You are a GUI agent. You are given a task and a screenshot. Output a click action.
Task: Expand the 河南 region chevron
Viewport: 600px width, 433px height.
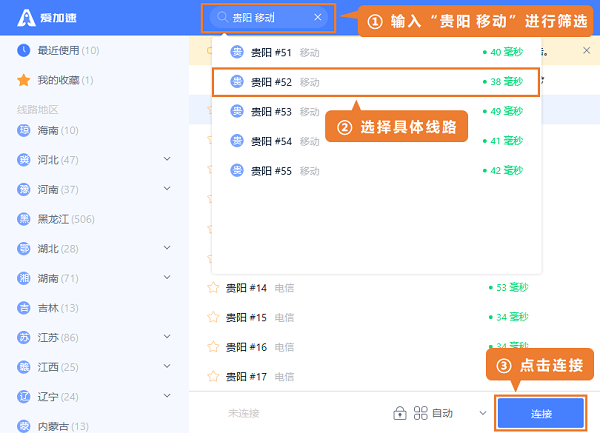[167, 188]
